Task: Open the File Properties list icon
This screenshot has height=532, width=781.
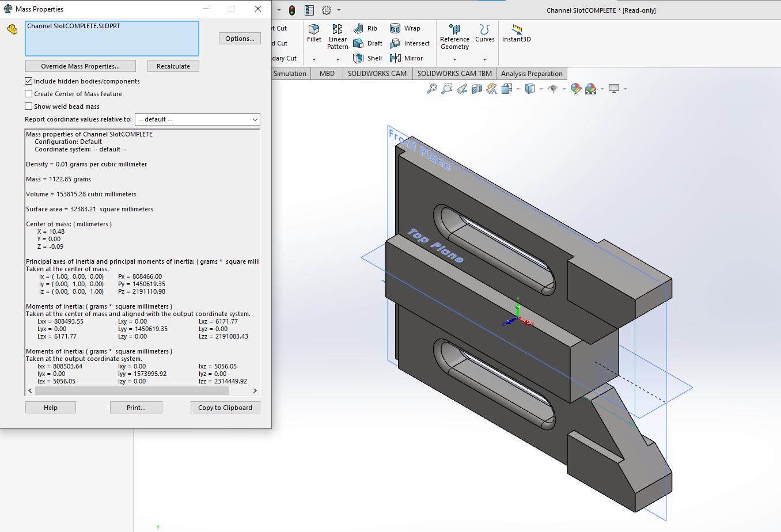Action: tap(309, 10)
